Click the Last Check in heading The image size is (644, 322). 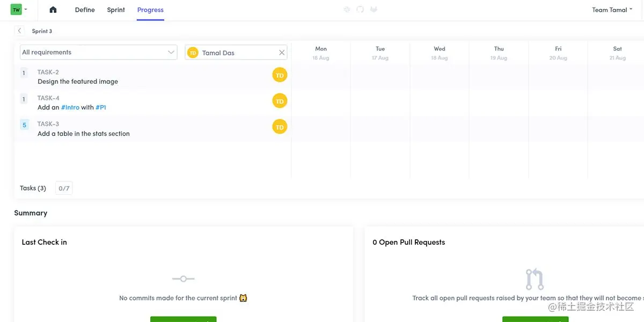44,242
